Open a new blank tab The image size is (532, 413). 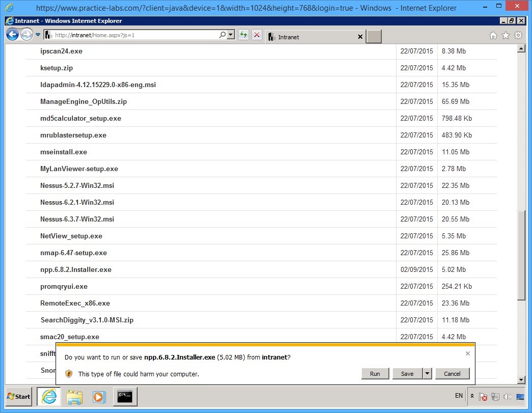374,37
